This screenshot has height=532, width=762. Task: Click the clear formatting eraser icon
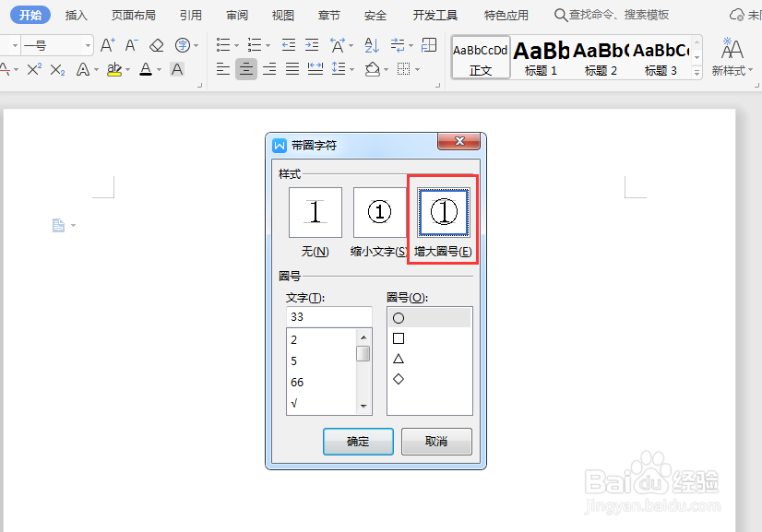(x=157, y=46)
